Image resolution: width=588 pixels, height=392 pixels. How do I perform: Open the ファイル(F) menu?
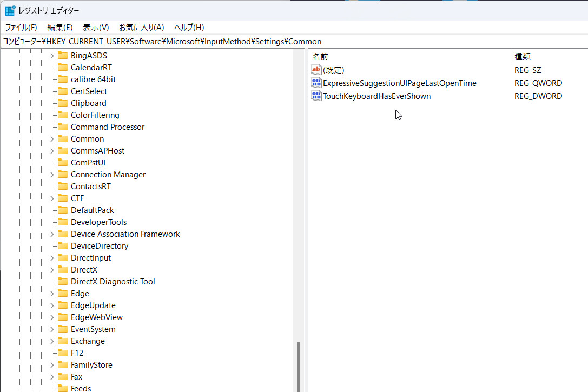(x=21, y=27)
